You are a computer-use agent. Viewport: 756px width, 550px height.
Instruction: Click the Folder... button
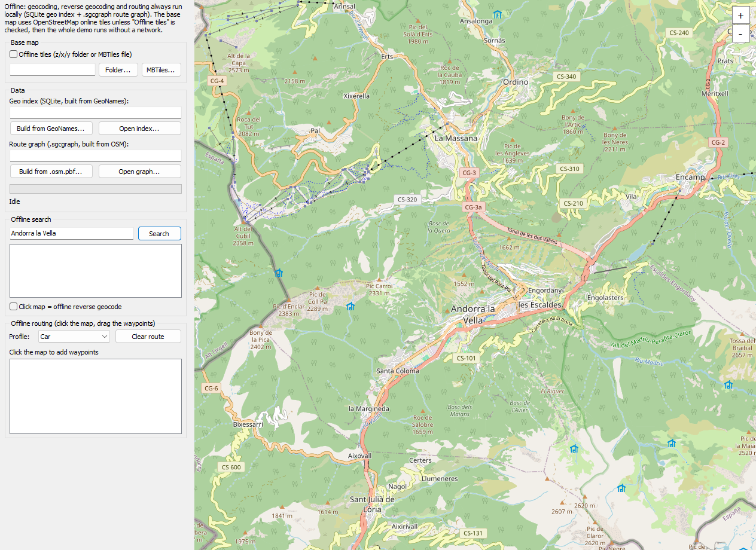coord(118,70)
